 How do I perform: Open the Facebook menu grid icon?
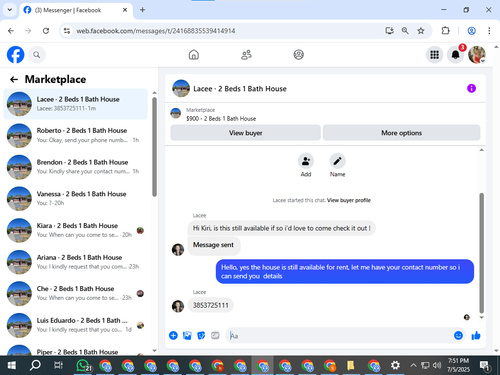(434, 55)
